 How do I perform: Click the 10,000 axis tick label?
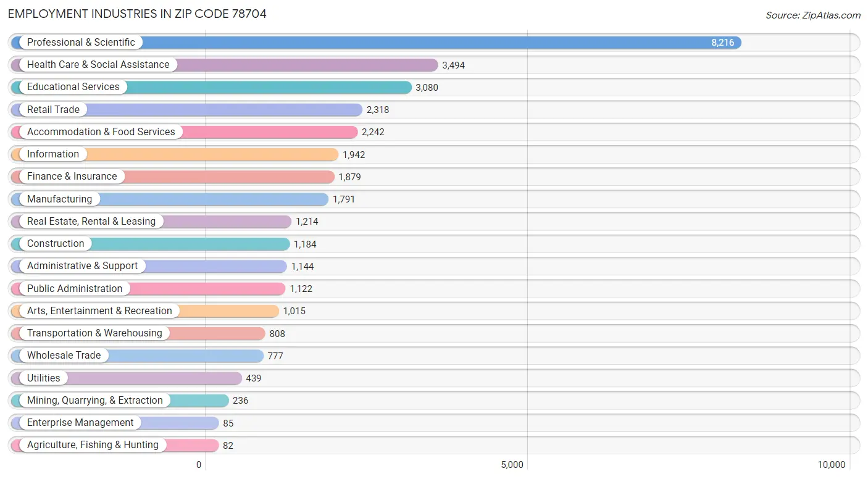(832, 465)
